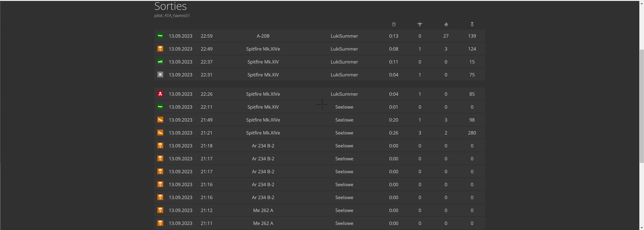Open Spitfire Mk.XIVe sortie with 280 score

click(x=263, y=133)
